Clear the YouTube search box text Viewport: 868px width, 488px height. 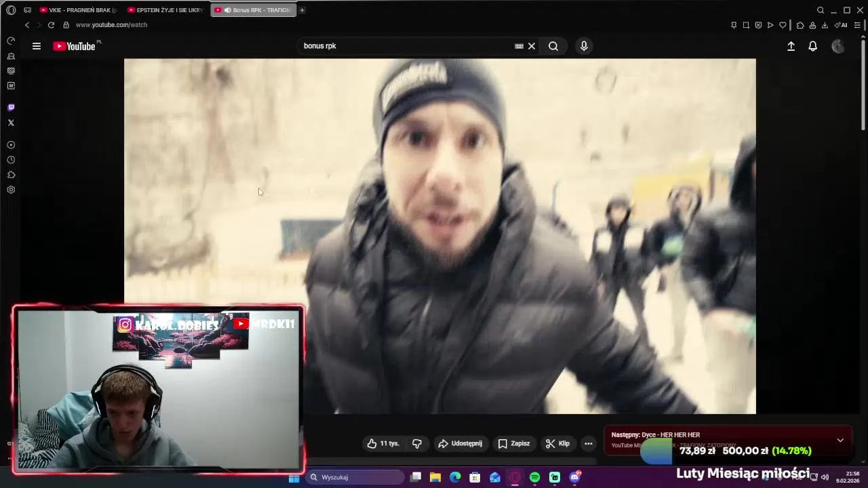click(x=532, y=46)
